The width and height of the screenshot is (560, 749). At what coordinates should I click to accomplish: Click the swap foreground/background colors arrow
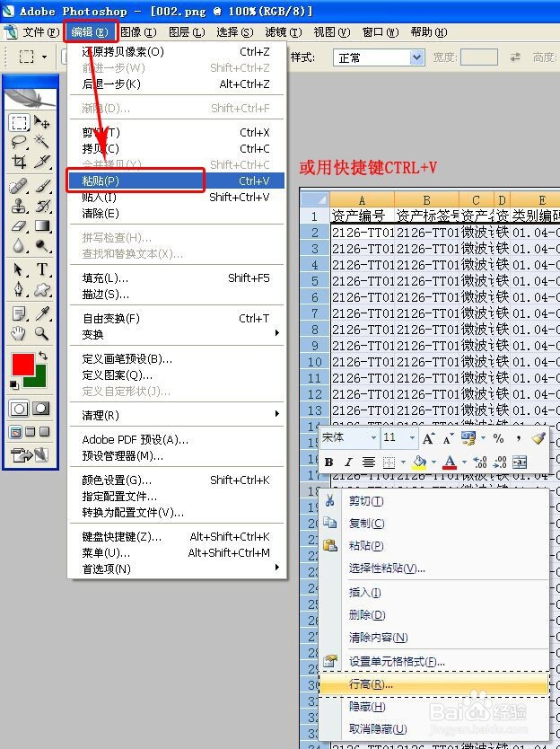pyautogui.click(x=43, y=356)
